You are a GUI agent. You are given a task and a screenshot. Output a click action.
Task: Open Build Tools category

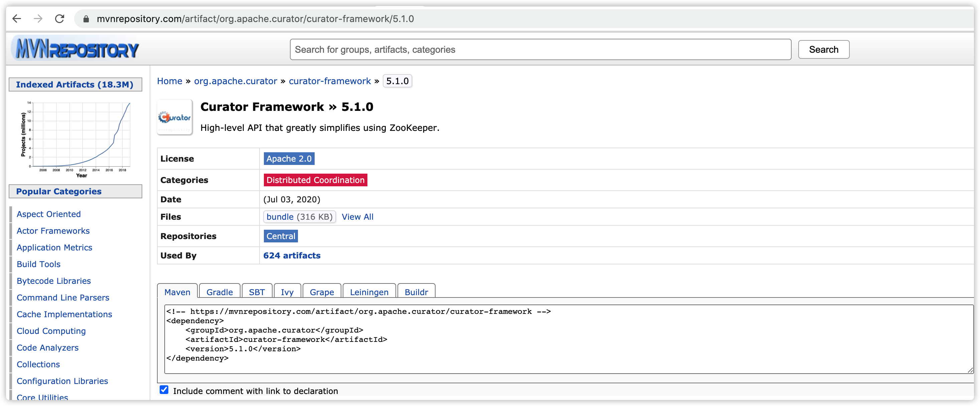[38, 264]
